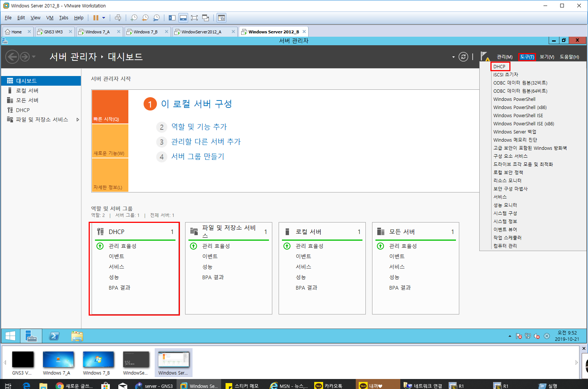Switch to WindowServer2012_A tab
The height and width of the screenshot is (389, 588).
tap(205, 32)
